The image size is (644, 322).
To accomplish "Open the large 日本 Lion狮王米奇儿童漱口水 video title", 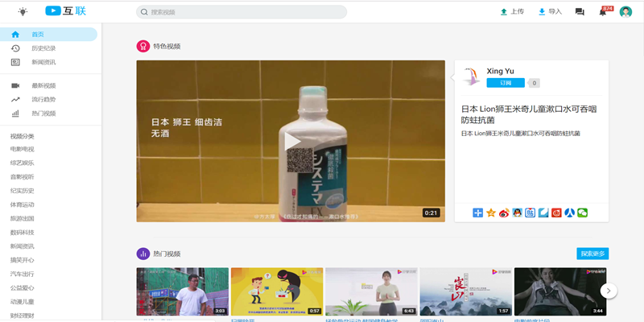I will 529,114.
